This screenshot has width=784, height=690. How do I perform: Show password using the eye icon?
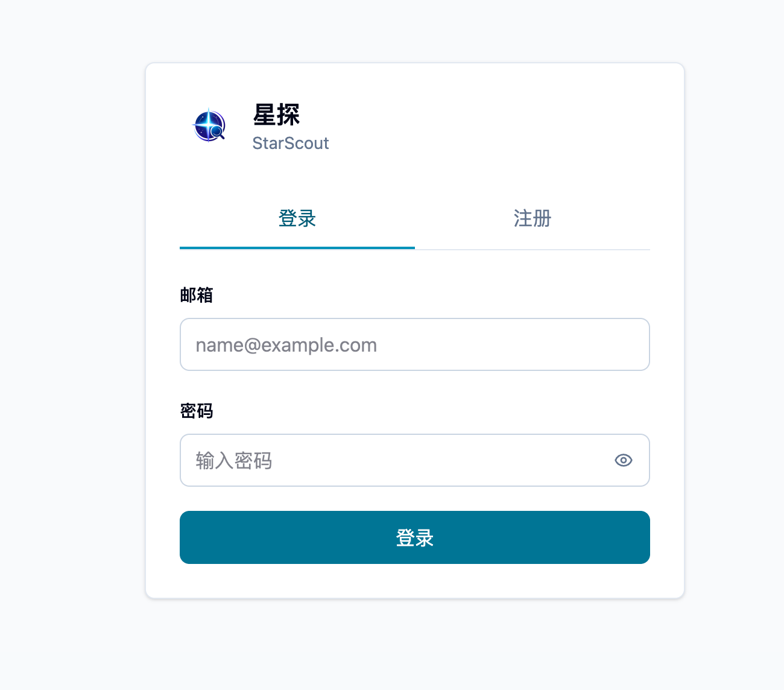(x=623, y=460)
